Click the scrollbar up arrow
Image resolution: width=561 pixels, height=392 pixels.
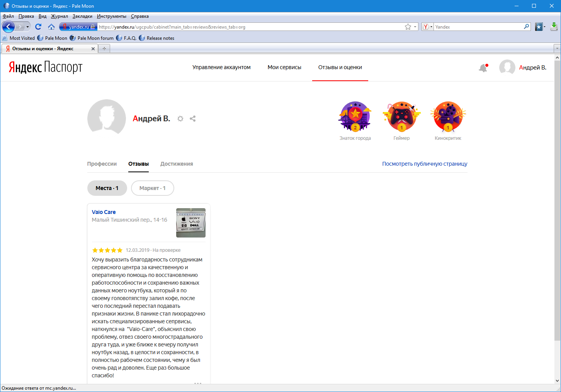[557, 58]
